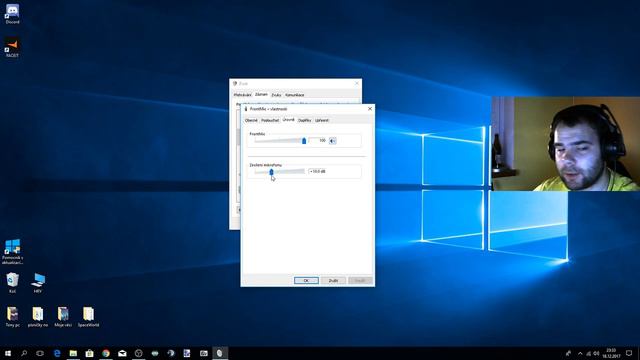Screen dimensions: 640x360
Task: Click the round wheel icon on the taskbar
Action: point(138,353)
